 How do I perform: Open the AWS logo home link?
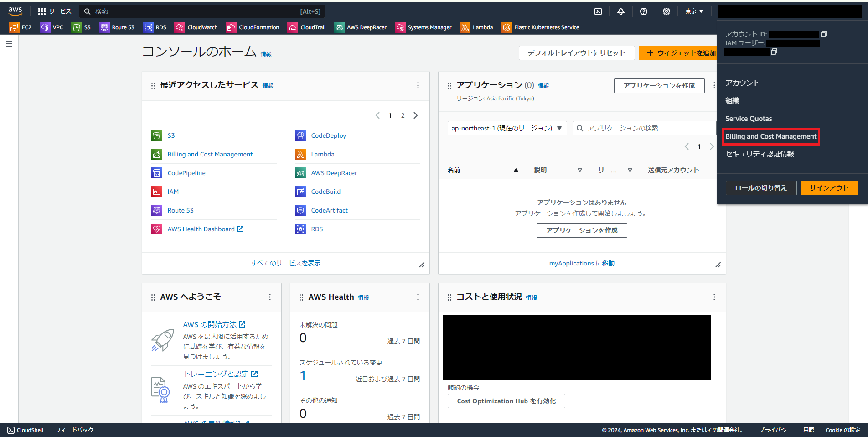tap(15, 11)
